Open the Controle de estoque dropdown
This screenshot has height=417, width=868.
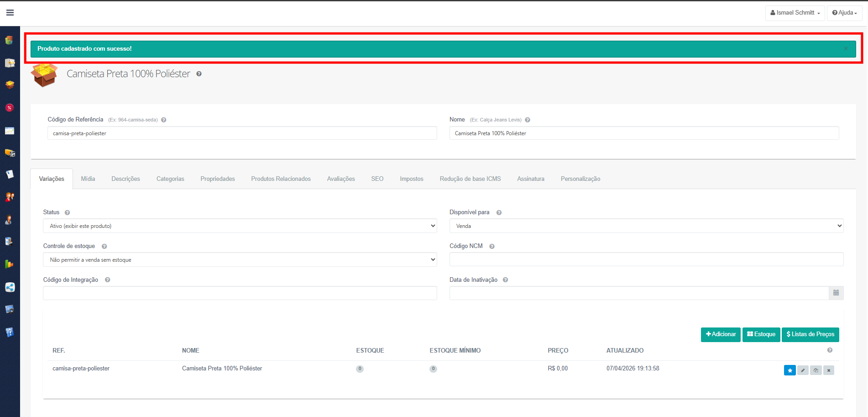click(x=240, y=260)
